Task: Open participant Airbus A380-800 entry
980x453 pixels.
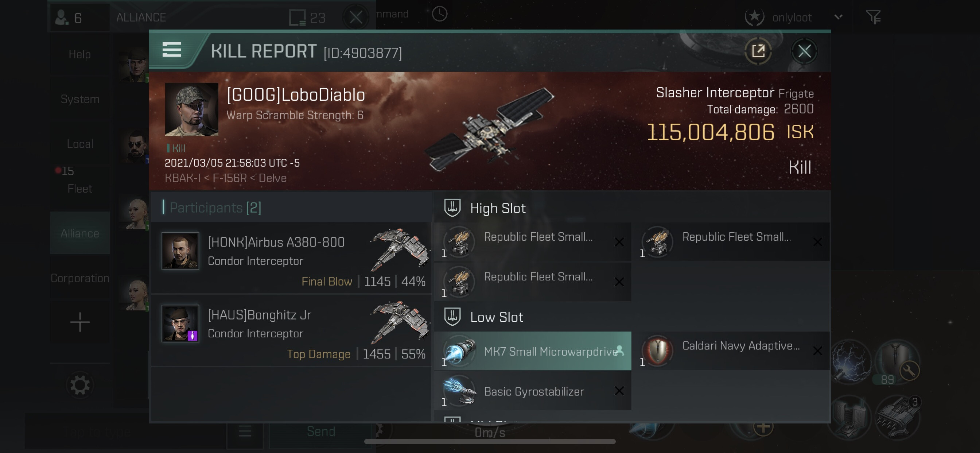Action: 291,258
